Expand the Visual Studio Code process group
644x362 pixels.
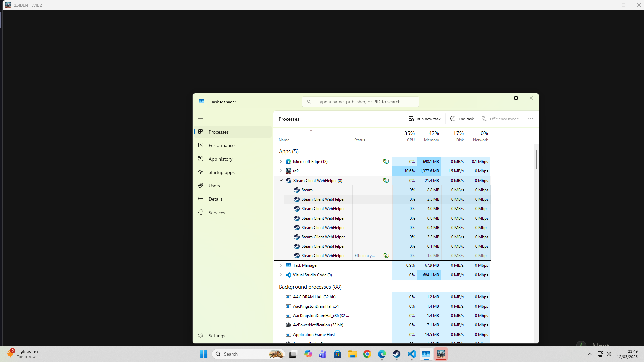click(x=281, y=275)
